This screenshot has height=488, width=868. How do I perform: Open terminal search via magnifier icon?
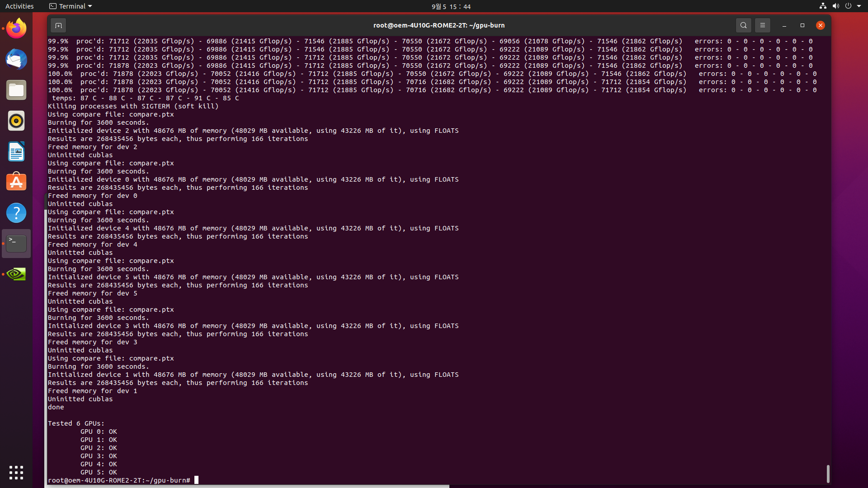point(744,25)
